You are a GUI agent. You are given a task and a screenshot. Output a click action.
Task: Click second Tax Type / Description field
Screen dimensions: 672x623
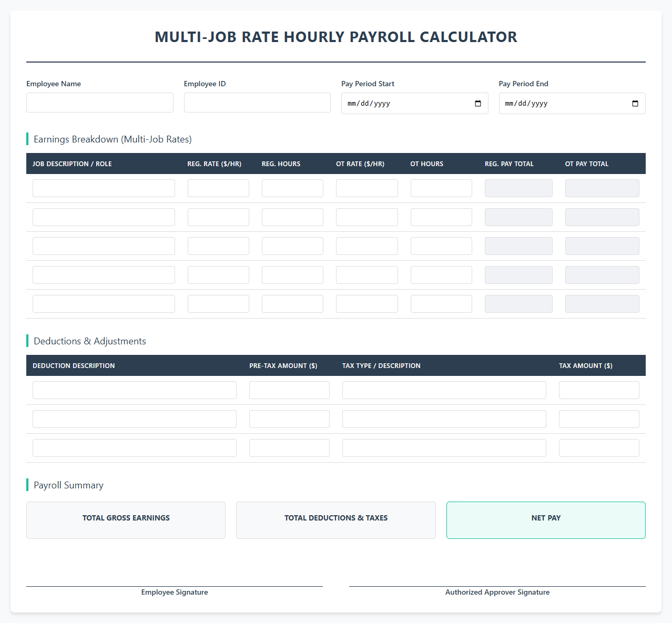point(444,419)
